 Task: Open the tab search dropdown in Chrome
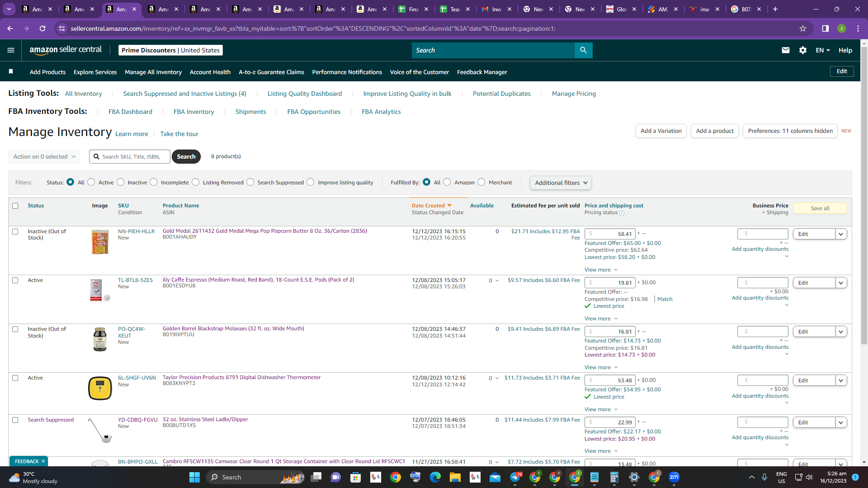tap(9, 9)
